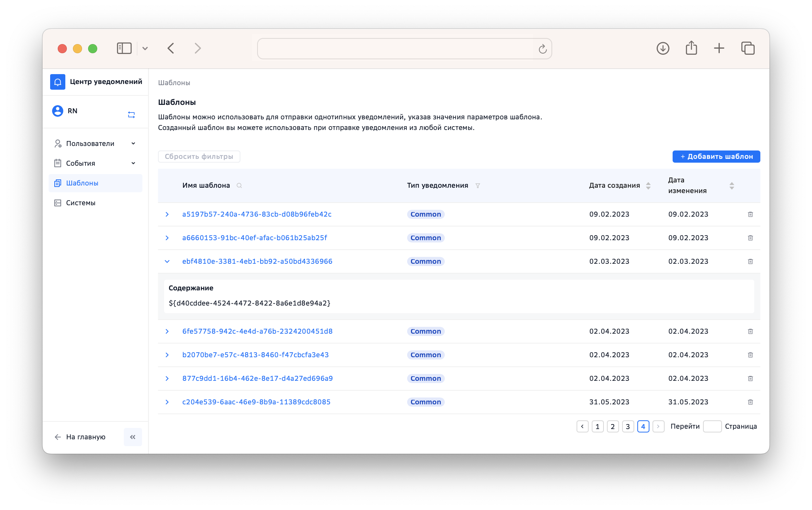812x510 pixels.
Task: Go to pagination page 2
Action: click(x=613, y=426)
